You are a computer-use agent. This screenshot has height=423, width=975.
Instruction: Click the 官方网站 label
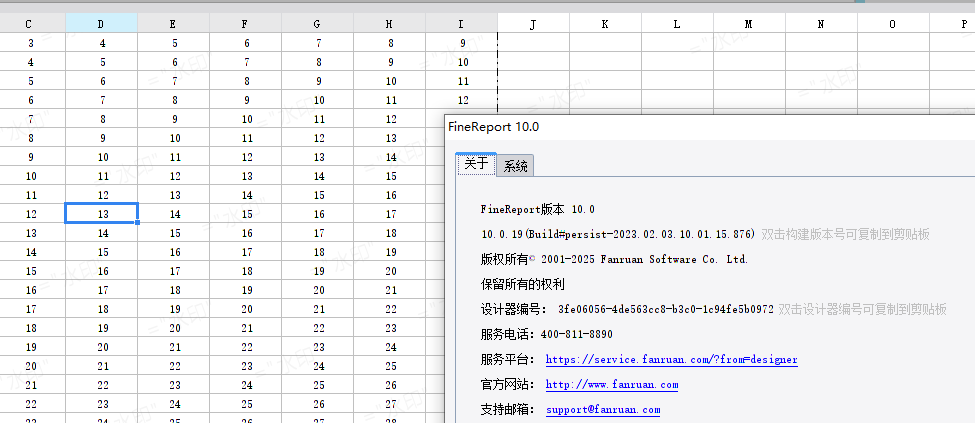point(507,384)
